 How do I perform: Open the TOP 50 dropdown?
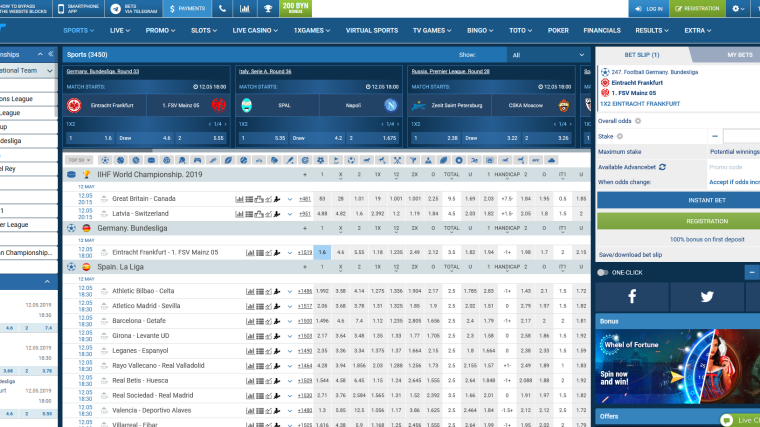80,160
